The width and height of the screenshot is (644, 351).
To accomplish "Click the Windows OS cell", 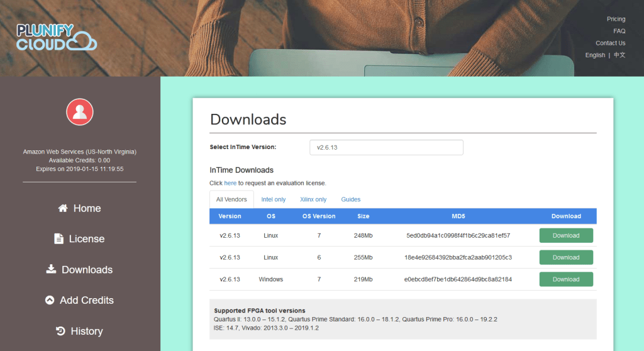I will tap(270, 279).
